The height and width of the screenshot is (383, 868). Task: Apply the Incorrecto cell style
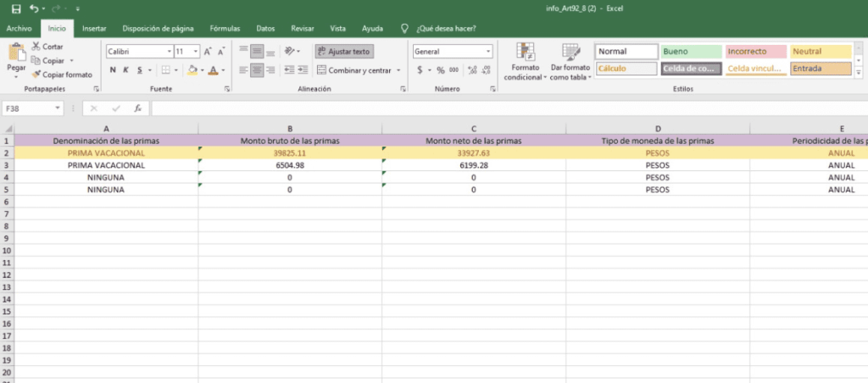[x=754, y=52]
